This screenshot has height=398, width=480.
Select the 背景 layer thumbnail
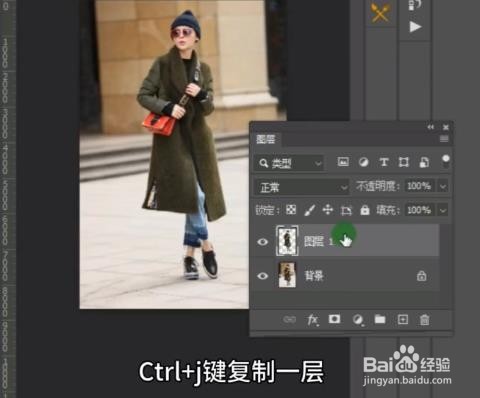click(287, 275)
